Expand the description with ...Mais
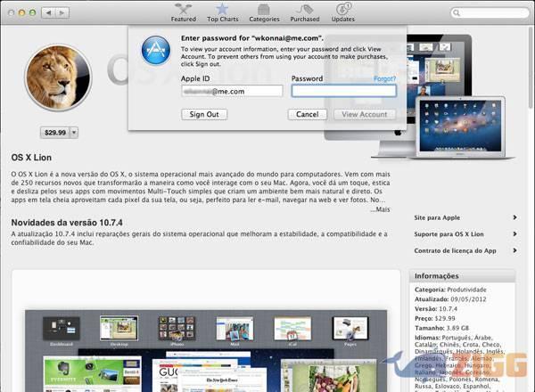This screenshot has height=392, width=535. tap(380, 209)
